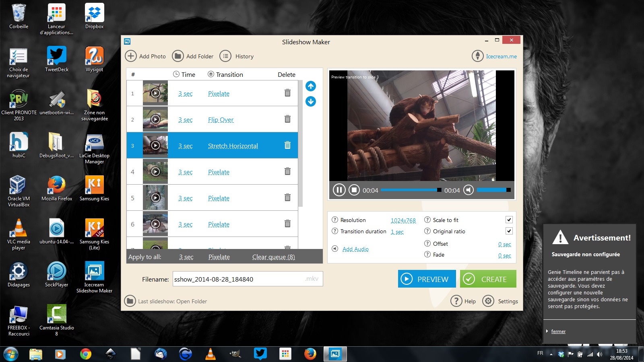Preview slide 1 thumbnail

(x=155, y=93)
